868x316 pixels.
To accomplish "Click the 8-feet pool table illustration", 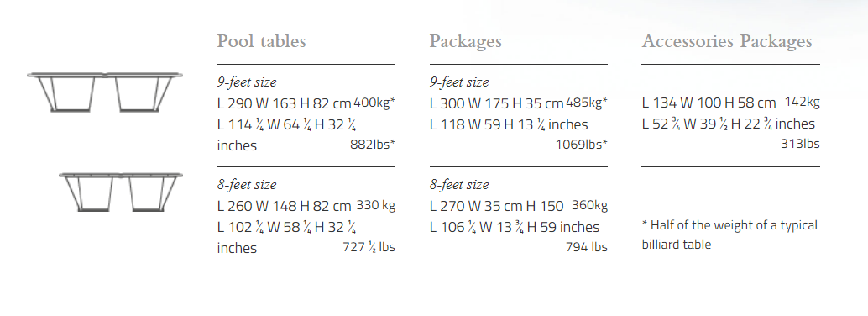I will 121,192.
